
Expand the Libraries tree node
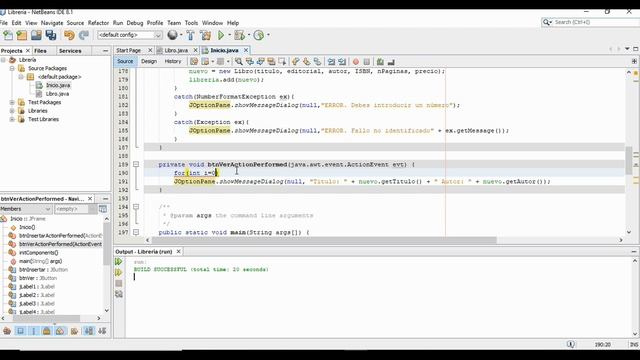click(x=12, y=111)
